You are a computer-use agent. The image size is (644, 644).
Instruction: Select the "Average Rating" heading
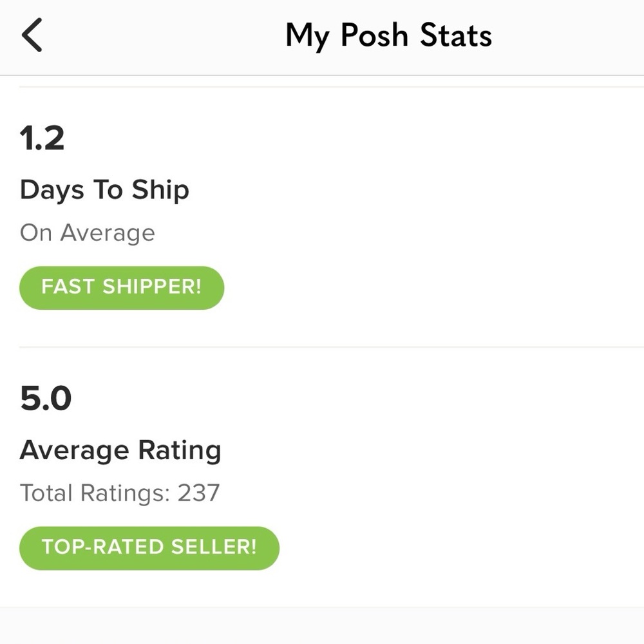[x=120, y=450]
